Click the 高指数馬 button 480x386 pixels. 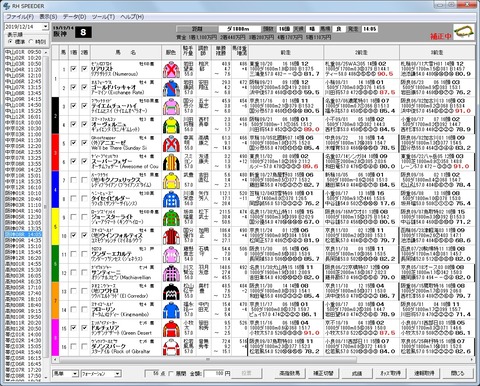290,373
